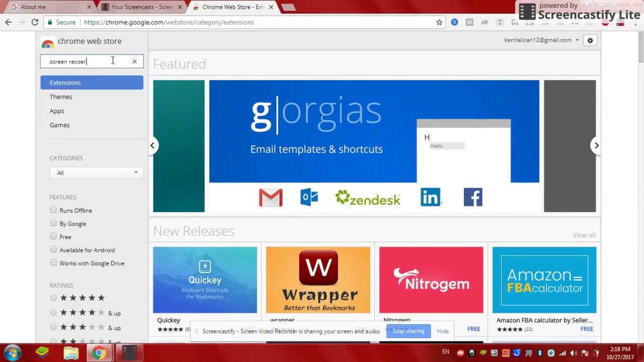Click Stop sharing in Screencastify bar
Image resolution: width=644 pixels, height=362 pixels.
pos(408,331)
